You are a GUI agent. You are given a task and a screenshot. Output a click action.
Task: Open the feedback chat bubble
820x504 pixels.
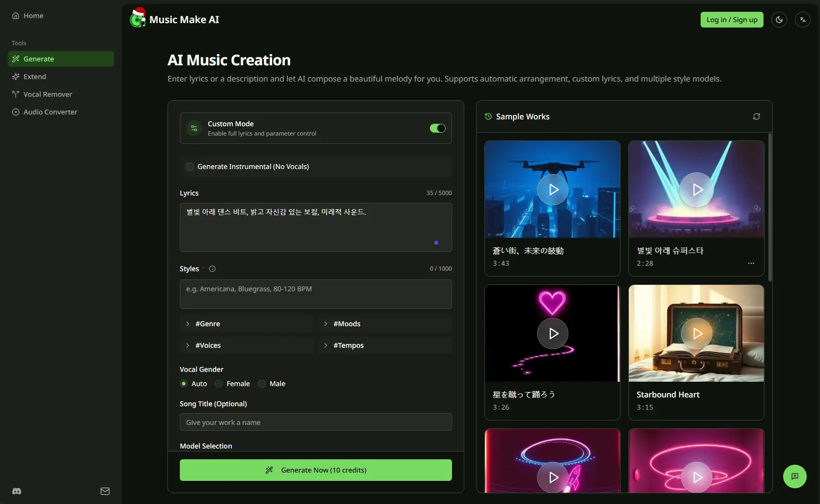point(794,476)
